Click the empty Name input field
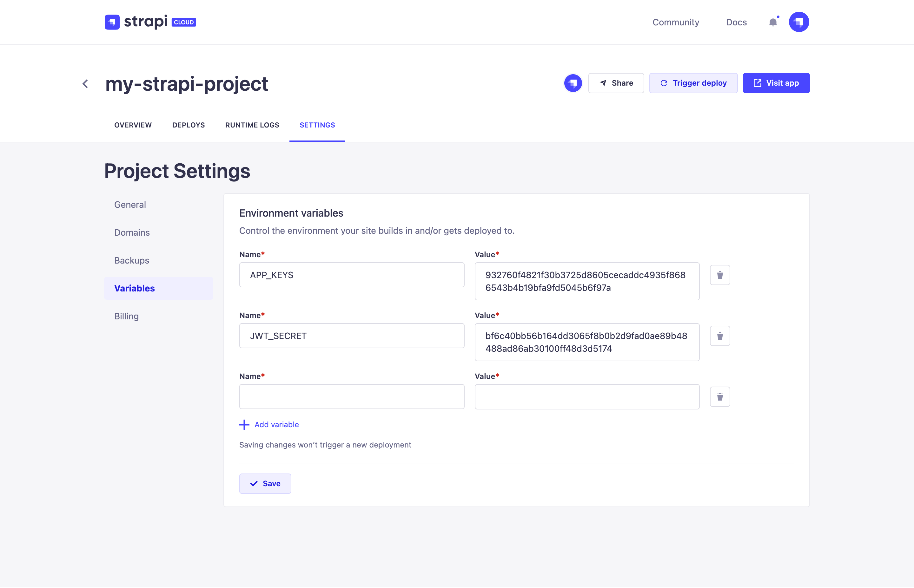 (352, 396)
